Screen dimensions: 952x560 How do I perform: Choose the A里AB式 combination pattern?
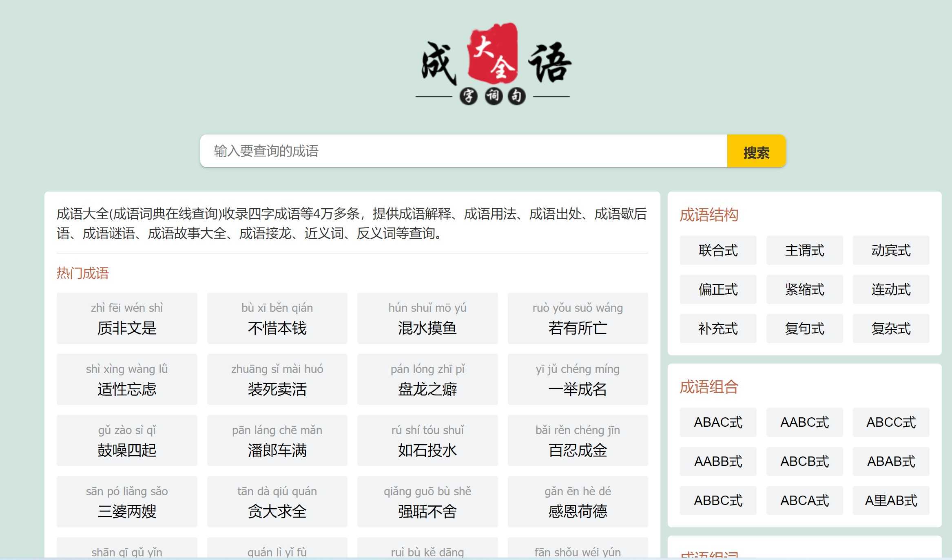coord(891,500)
